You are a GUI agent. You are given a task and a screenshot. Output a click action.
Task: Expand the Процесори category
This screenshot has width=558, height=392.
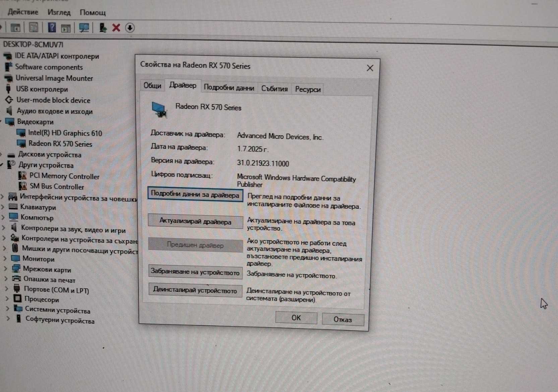(7, 299)
